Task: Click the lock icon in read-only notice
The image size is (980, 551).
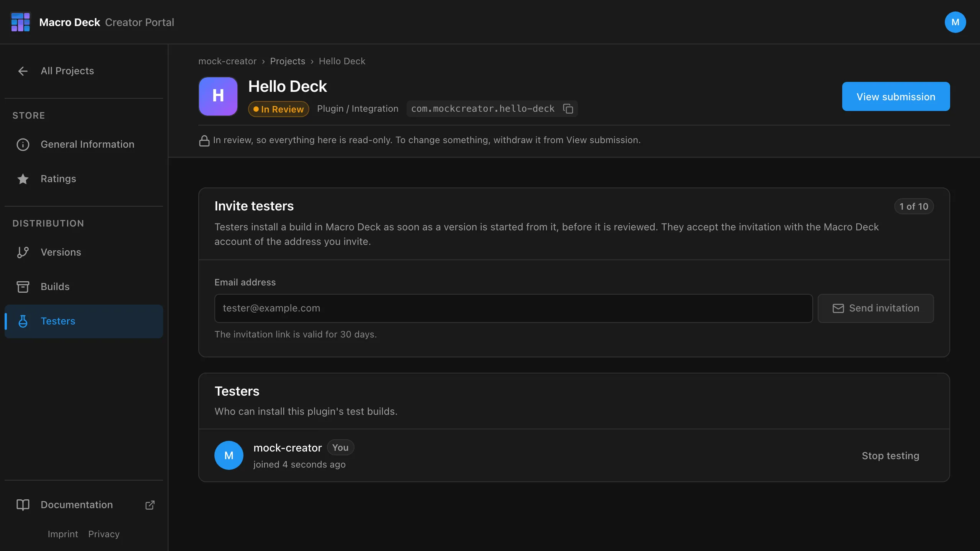Action: click(x=204, y=140)
